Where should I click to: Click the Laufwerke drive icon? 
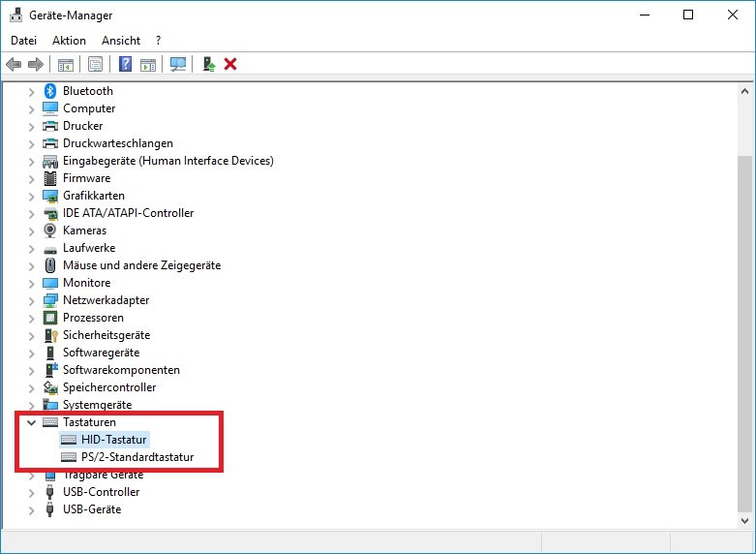pyautogui.click(x=50, y=250)
